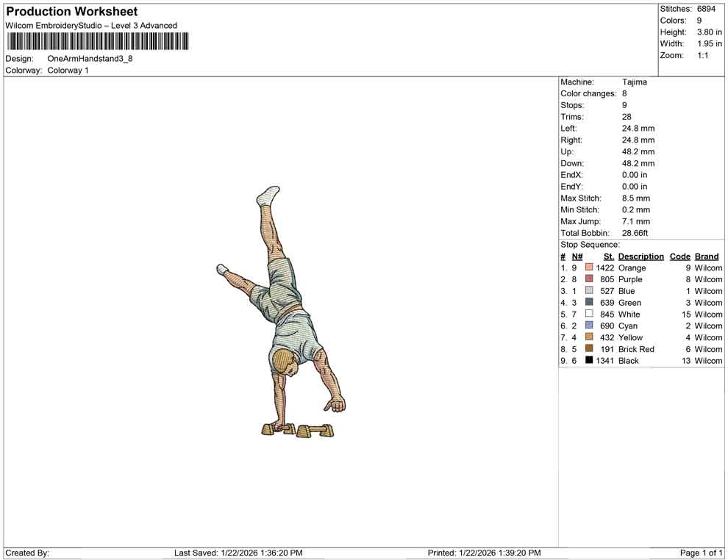
Task: Click the Stop Sequence heading
Action: tap(588, 244)
